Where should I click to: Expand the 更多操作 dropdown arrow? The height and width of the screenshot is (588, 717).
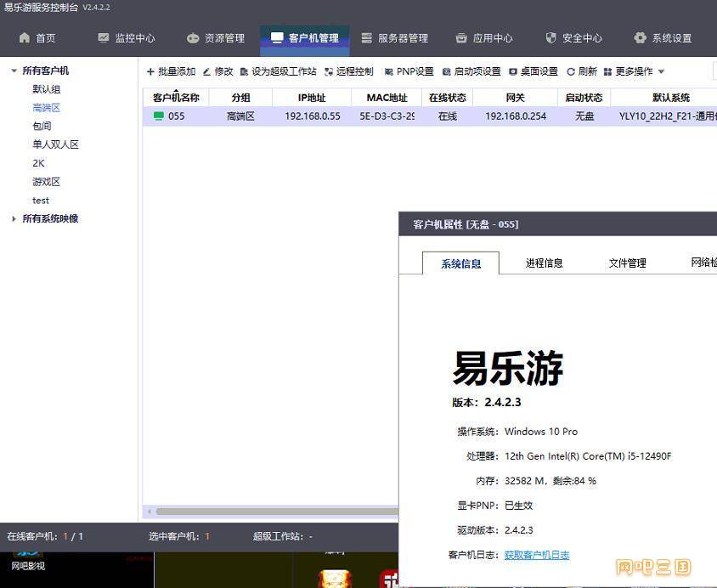point(661,71)
